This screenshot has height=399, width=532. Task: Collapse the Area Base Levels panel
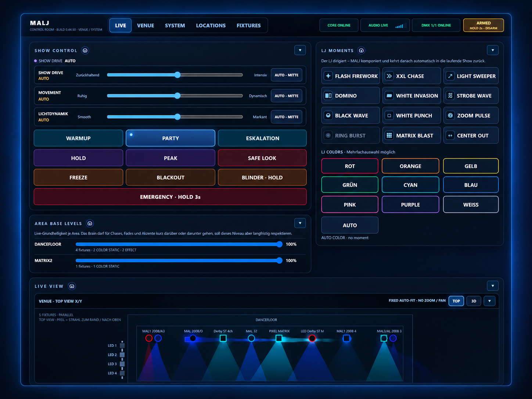coord(300,223)
